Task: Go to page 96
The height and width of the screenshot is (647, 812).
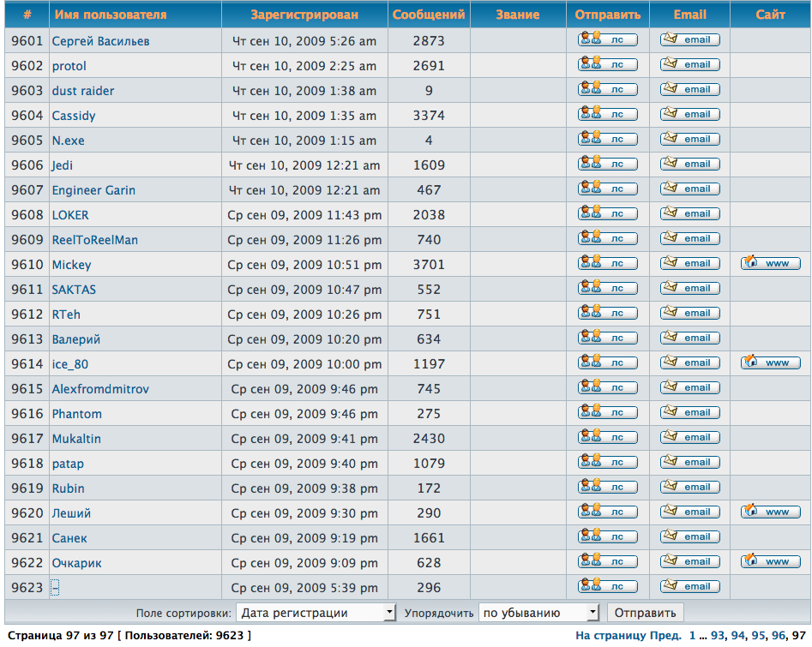Action: 779,636
